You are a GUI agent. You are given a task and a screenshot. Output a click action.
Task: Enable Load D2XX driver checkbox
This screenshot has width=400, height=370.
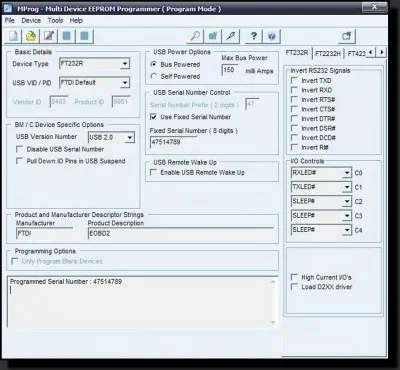click(294, 287)
